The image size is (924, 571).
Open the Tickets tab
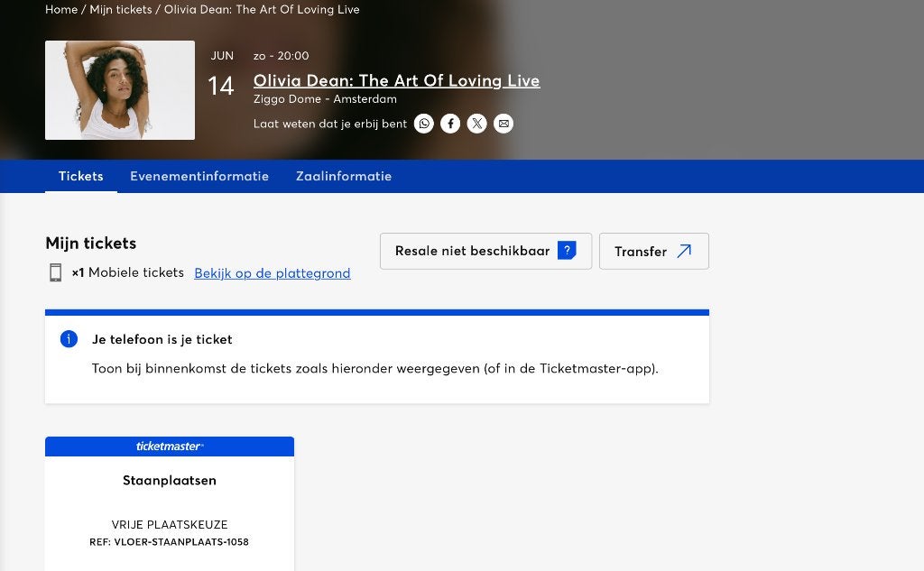(x=80, y=176)
